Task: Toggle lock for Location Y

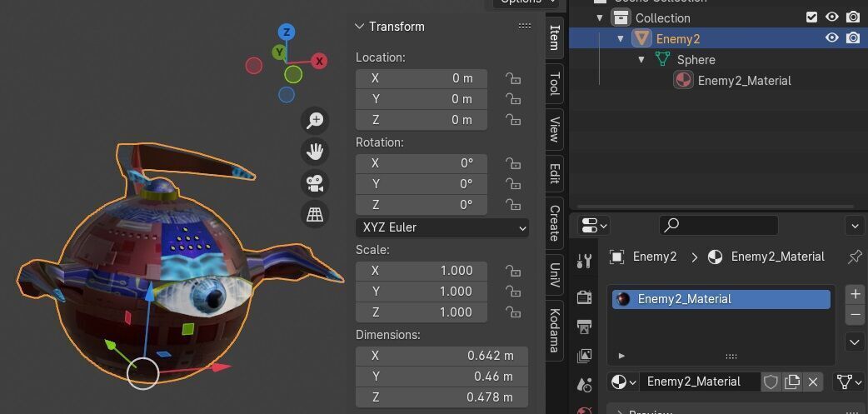Action: pyautogui.click(x=513, y=99)
